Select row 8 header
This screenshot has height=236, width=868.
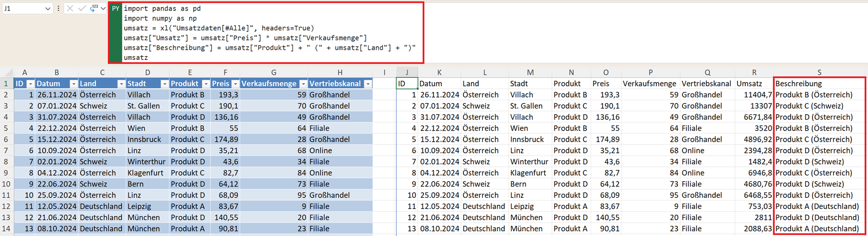point(6,162)
